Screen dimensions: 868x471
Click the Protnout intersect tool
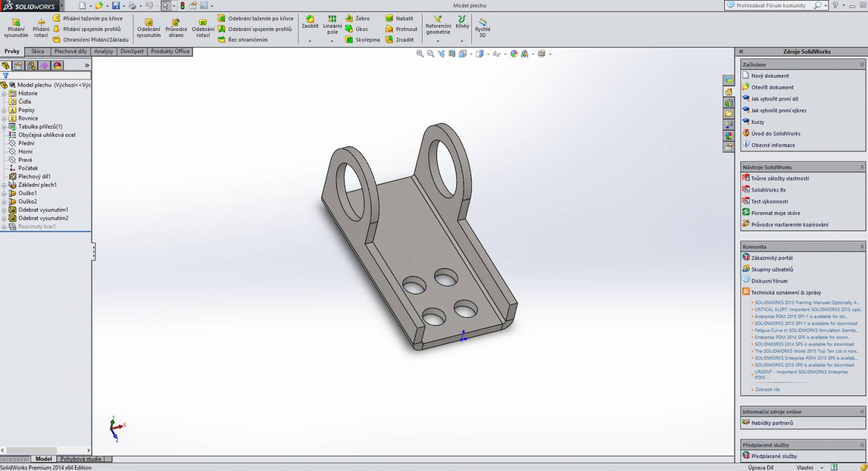401,29
